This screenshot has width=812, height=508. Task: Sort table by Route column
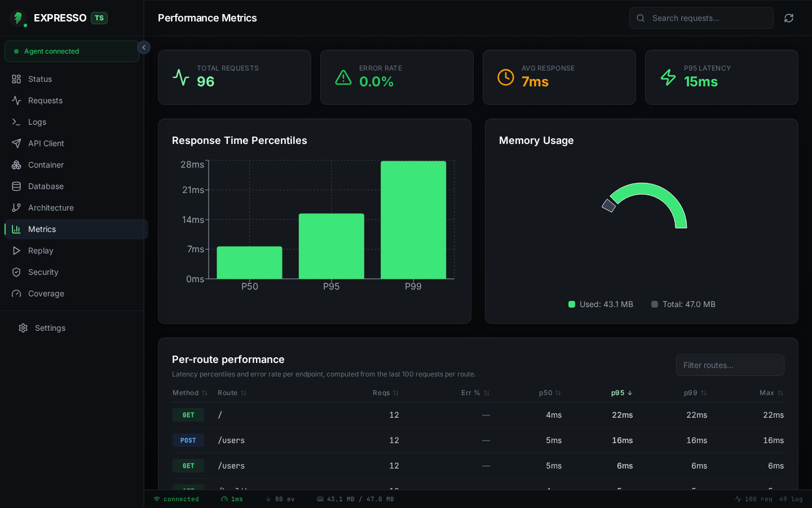(x=232, y=393)
